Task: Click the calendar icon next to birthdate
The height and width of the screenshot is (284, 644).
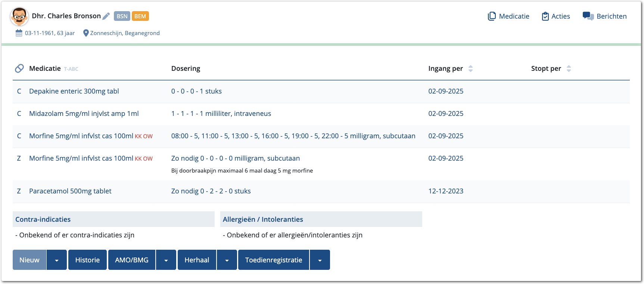Action: click(x=19, y=33)
